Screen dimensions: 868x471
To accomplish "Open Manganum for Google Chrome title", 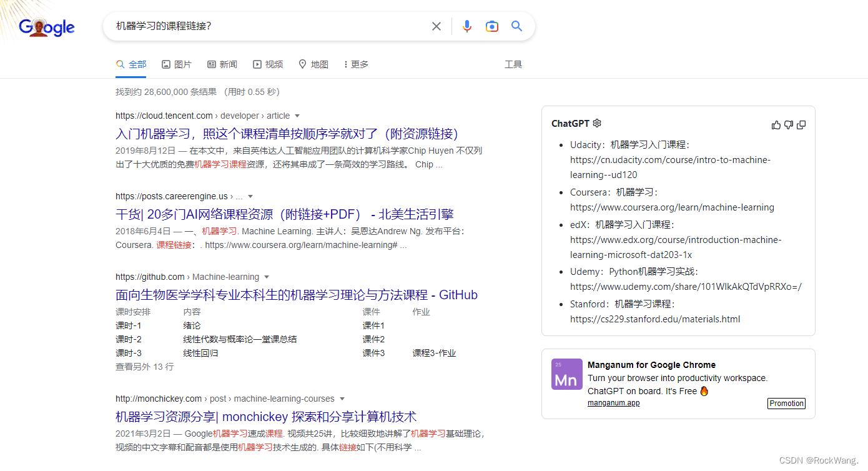I will [651, 365].
